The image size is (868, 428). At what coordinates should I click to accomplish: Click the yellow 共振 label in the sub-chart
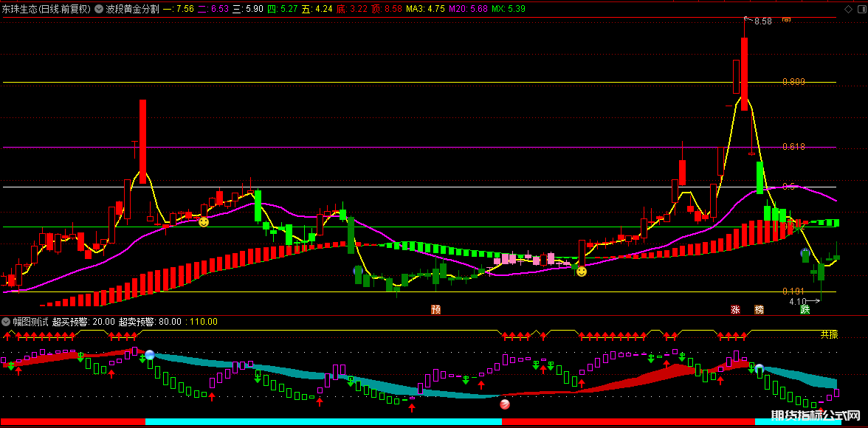[x=830, y=334]
